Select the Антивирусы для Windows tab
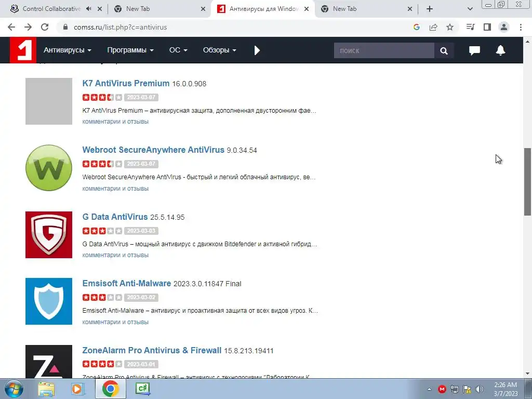The height and width of the screenshot is (399, 532). pyautogui.click(x=263, y=9)
